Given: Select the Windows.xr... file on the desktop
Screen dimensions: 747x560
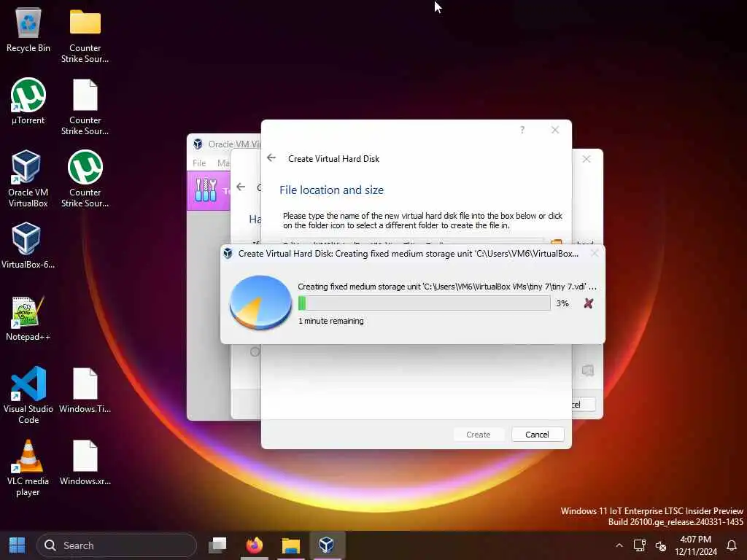Looking at the screenshot, I should (85, 463).
